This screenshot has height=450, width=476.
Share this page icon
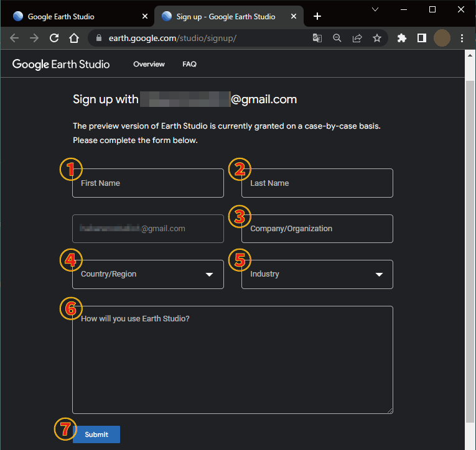pos(357,38)
